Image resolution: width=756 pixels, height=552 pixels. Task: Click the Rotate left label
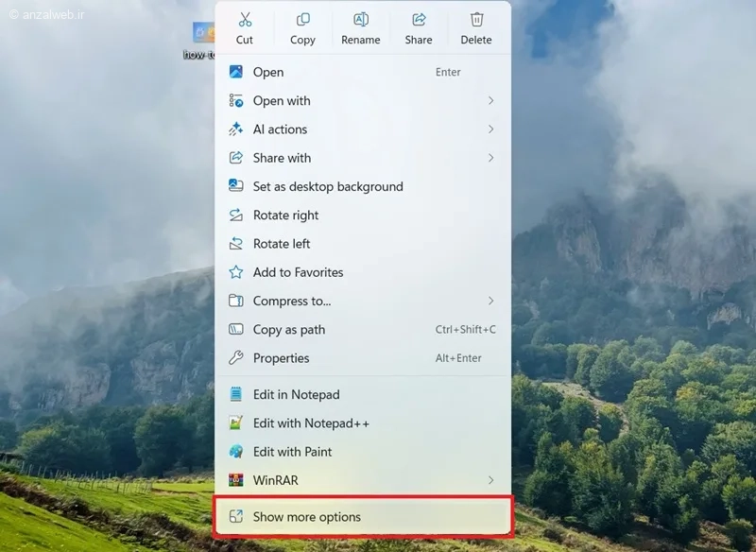click(x=282, y=244)
